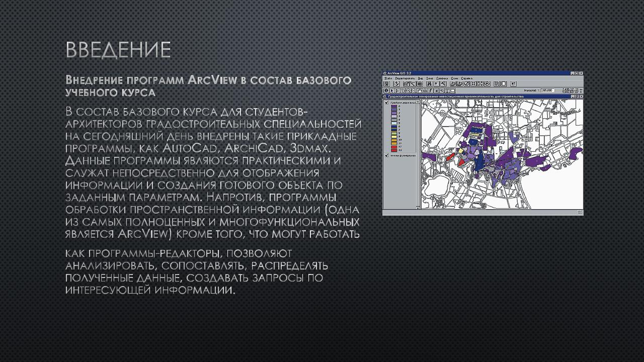Image resolution: width=644 pixels, height=362 pixels.
Task: Open the Окно menu
Action: coord(454,78)
